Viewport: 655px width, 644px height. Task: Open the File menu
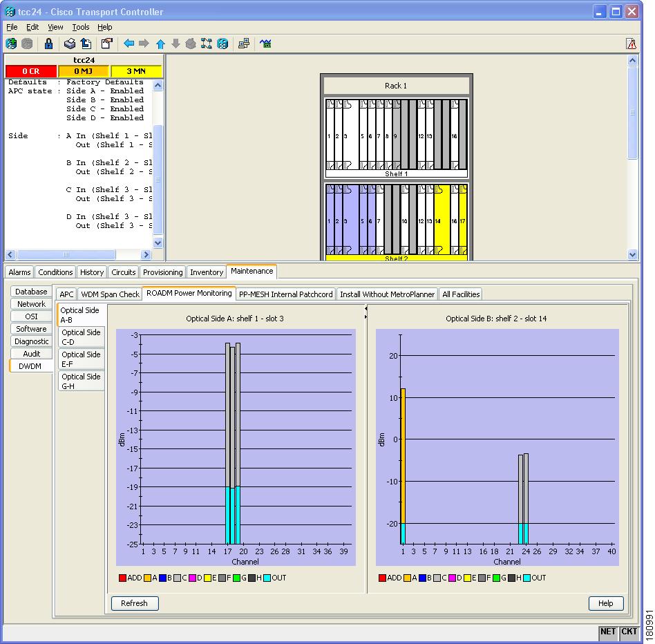pyautogui.click(x=12, y=27)
